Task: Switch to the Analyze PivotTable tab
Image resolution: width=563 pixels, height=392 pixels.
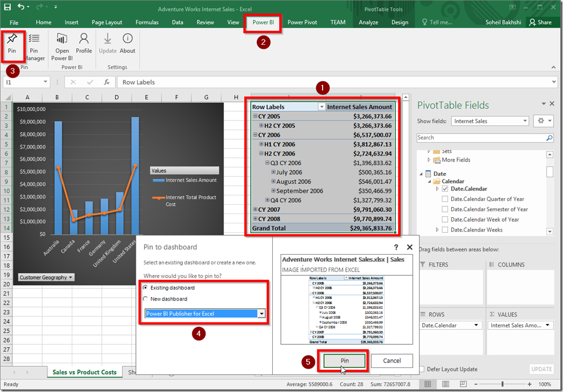Action: [369, 22]
